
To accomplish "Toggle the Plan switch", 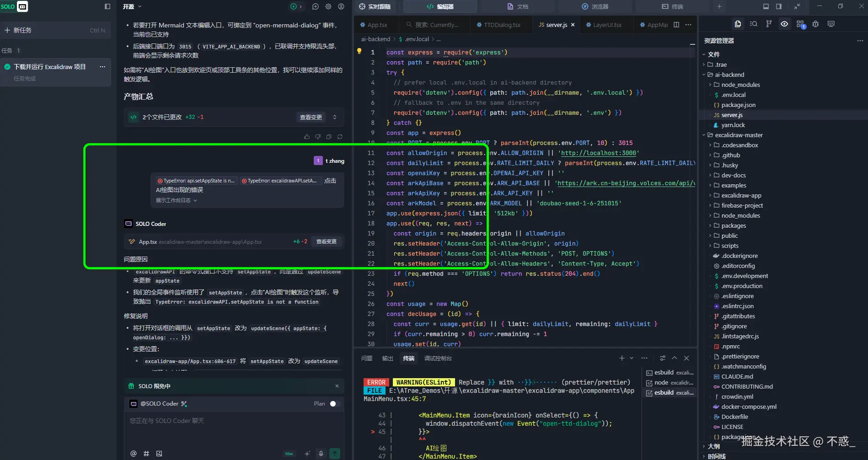I will click(x=335, y=404).
